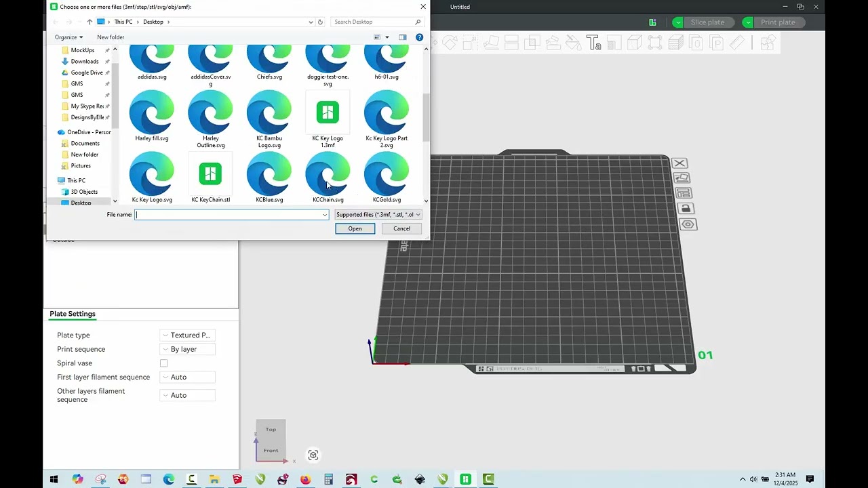868x488 pixels.
Task: Select Pictures in the navigation pane
Action: click(81, 165)
